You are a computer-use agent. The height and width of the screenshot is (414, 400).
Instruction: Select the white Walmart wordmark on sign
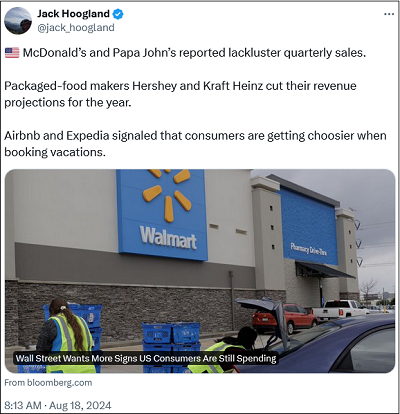tap(168, 238)
